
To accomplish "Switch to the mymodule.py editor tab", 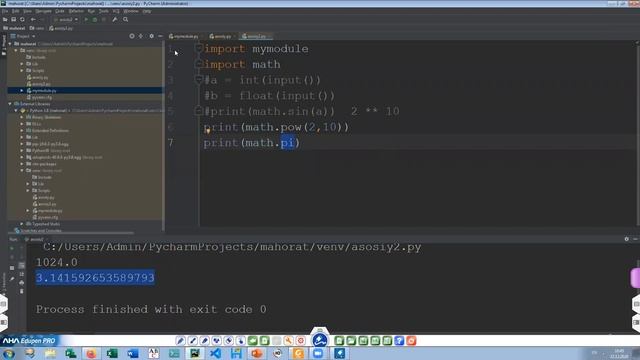I will 184,36.
